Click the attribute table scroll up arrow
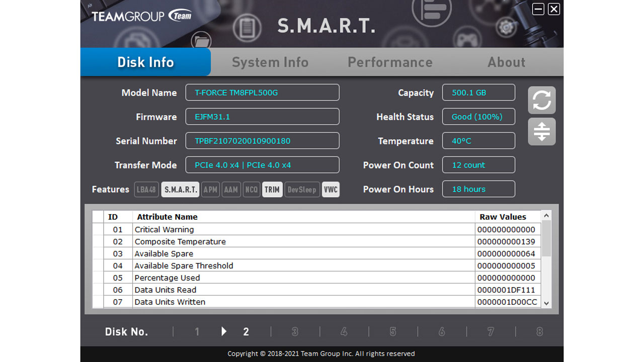Screen dimensions: 644x362 (x=547, y=215)
